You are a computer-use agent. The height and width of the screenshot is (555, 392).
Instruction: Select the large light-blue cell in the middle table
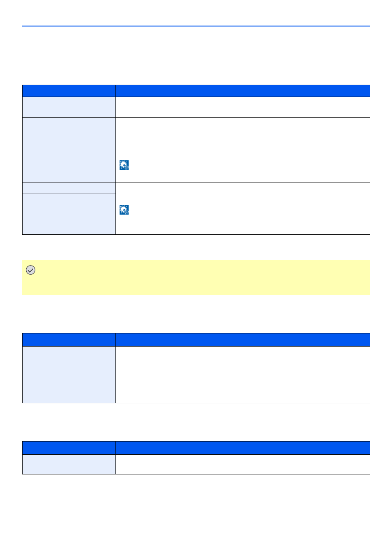tap(69, 375)
